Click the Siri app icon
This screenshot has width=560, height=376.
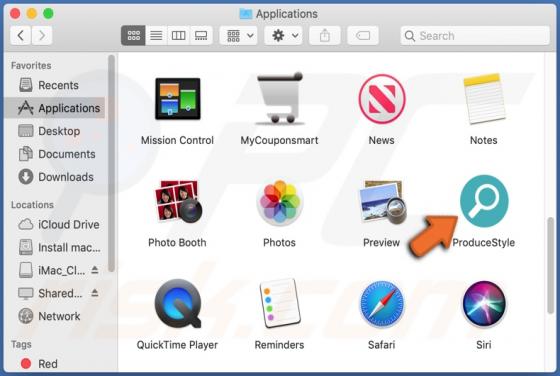[x=484, y=304]
